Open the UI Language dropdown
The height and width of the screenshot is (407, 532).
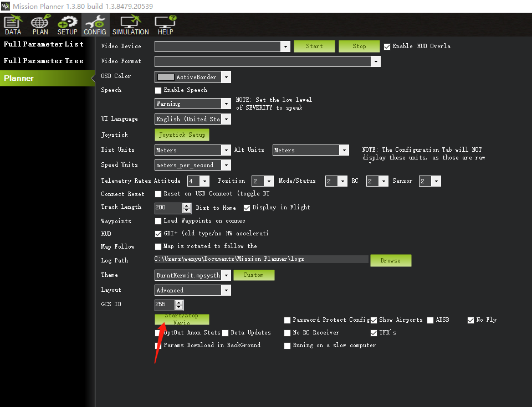pyautogui.click(x=226, y=119)
